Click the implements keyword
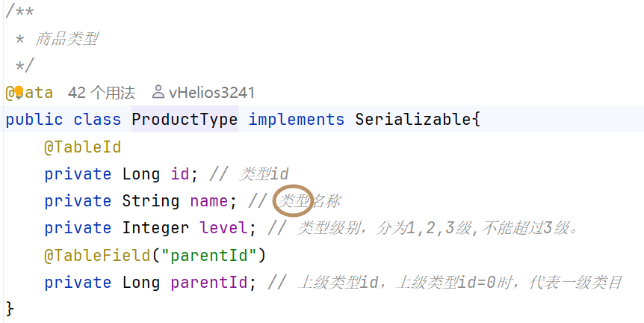The height and width of the screenshot is (323, 644). pos(296,120)
